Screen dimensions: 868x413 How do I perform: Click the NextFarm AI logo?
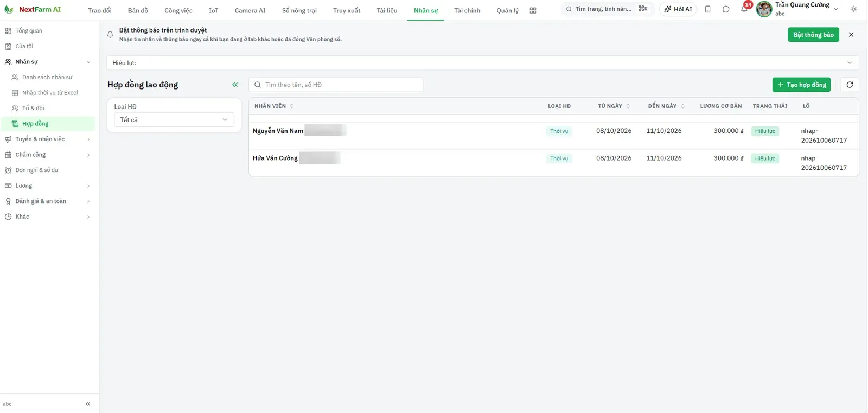pos(33,10)
